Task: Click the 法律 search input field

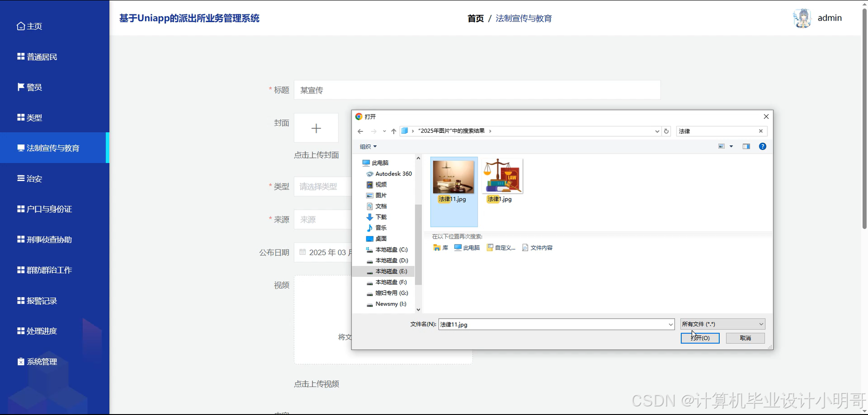Action: [x=712, y=131]
